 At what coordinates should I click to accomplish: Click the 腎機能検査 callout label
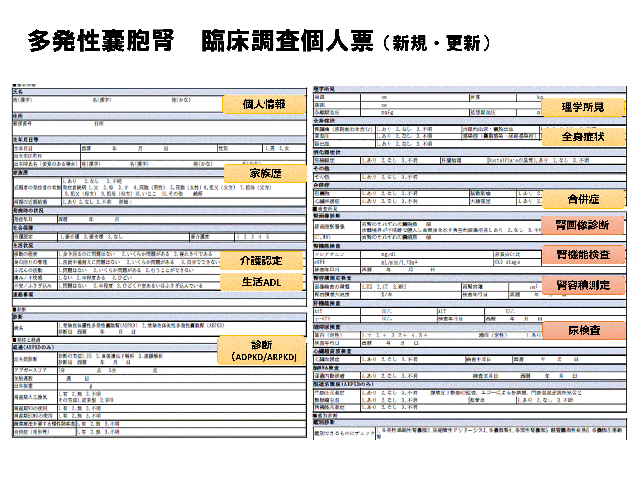click(x=583, y=255)
